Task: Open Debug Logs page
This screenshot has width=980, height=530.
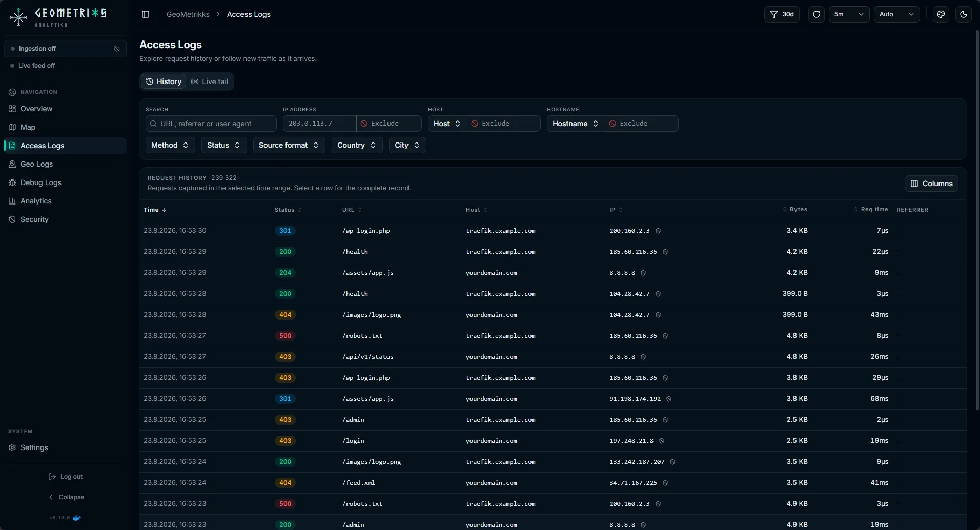Action: pyautogui.click(x=65, y=182)
